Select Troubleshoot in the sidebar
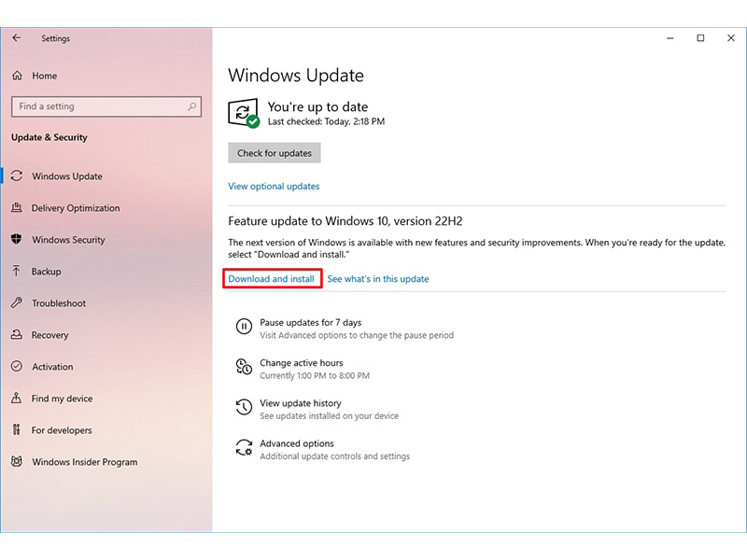 [x=59, y=303]
